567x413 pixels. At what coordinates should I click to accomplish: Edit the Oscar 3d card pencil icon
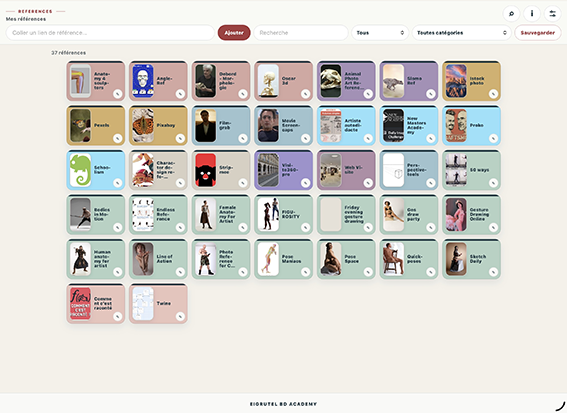pos(306,94)
